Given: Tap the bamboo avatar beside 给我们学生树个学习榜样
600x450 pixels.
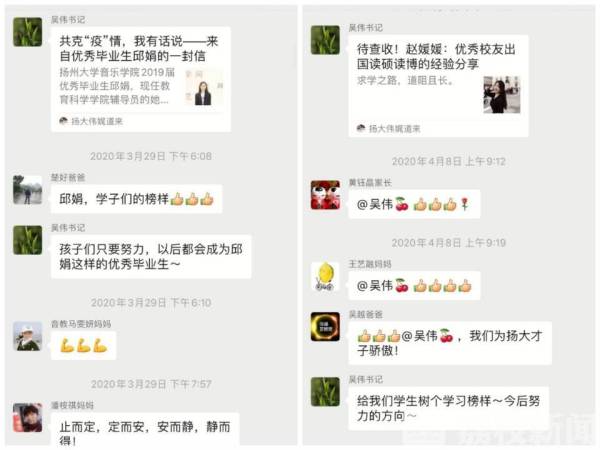Looking at the screenshot, I should pos(325,392).
